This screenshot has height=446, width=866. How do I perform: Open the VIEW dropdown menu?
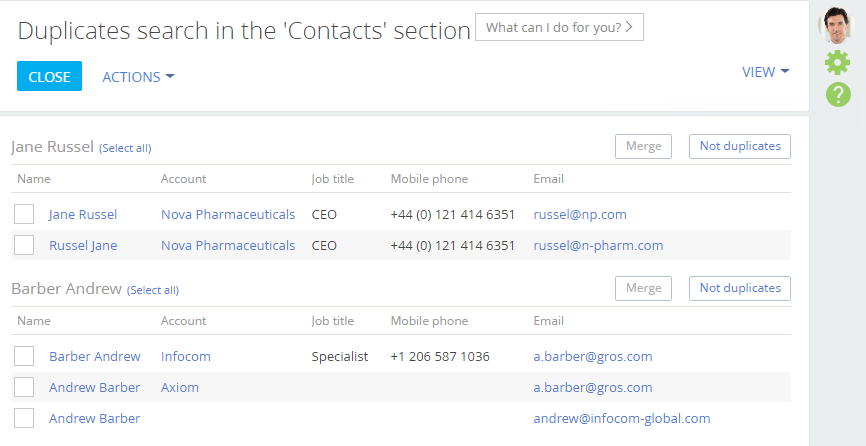pyautogui.click(x=765, y=72)
